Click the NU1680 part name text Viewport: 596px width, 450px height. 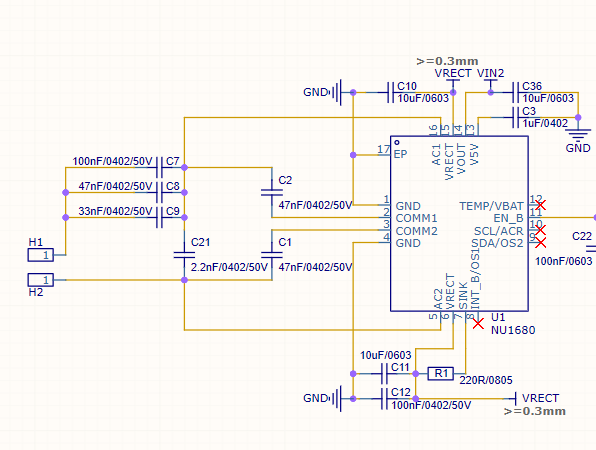pos(513,330)
